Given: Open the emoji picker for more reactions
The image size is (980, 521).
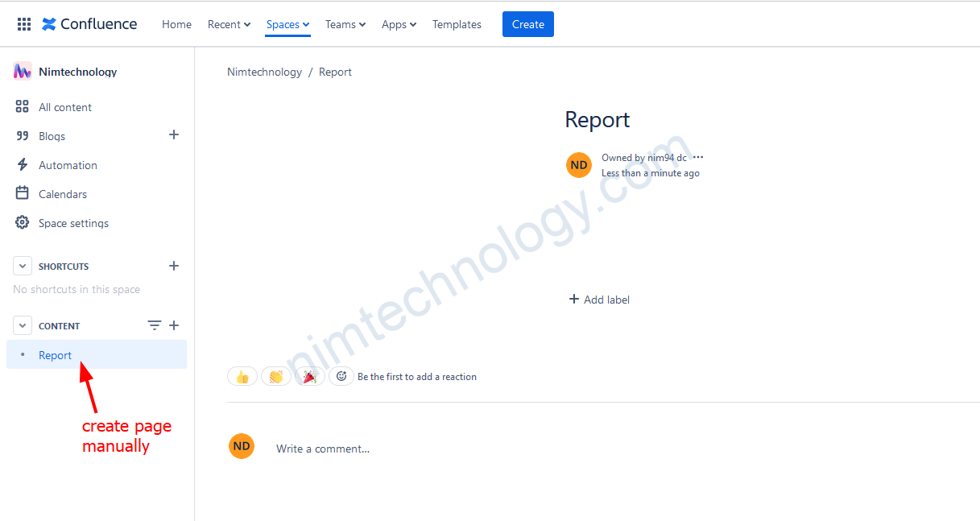Looking at the screenshot, I should click(x=341, y=376).
